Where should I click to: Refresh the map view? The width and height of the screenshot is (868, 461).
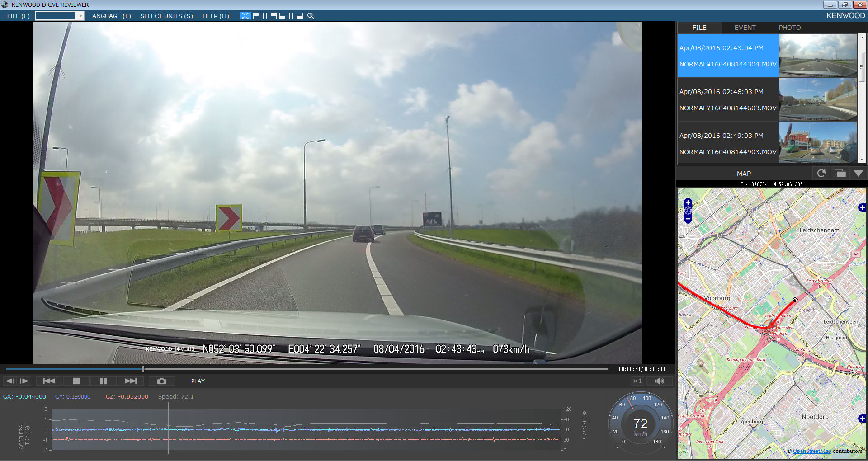pos(821,173)
